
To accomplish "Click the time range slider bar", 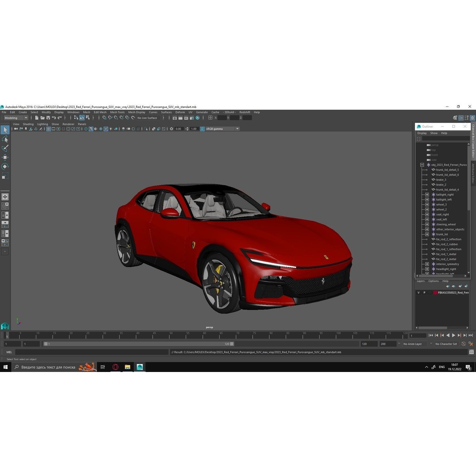I will click(139, 344).
